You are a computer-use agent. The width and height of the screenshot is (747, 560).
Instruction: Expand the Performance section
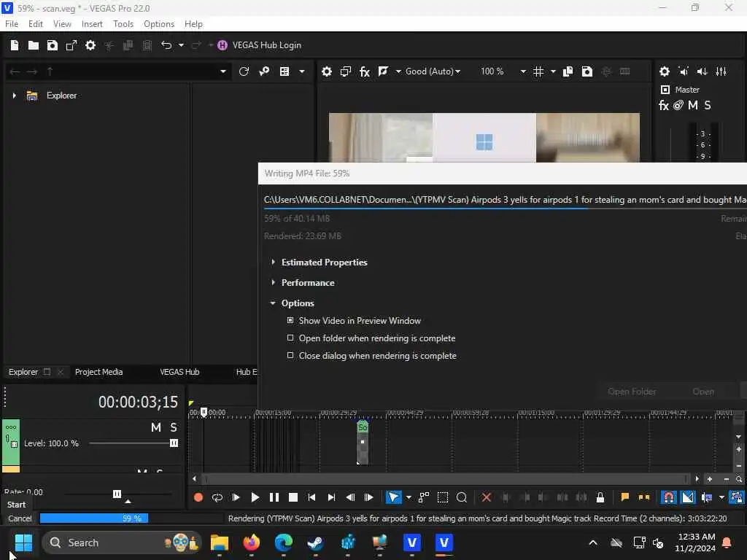tap(273, 282)
